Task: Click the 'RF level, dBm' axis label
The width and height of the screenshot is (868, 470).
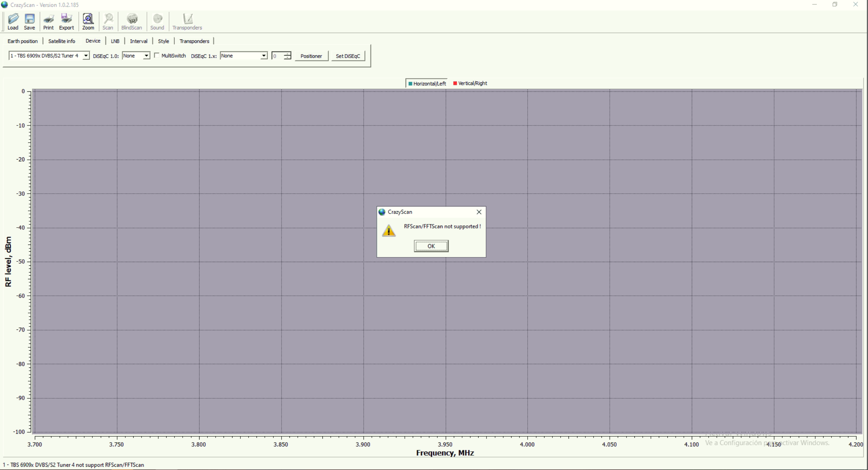Action: click(8, 262)
